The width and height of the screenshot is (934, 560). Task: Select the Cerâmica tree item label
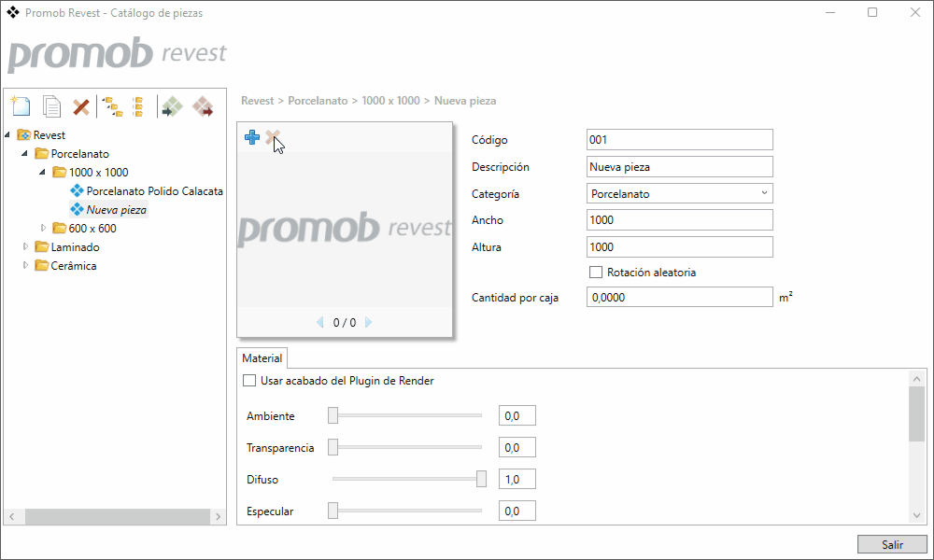pos(74,265)
